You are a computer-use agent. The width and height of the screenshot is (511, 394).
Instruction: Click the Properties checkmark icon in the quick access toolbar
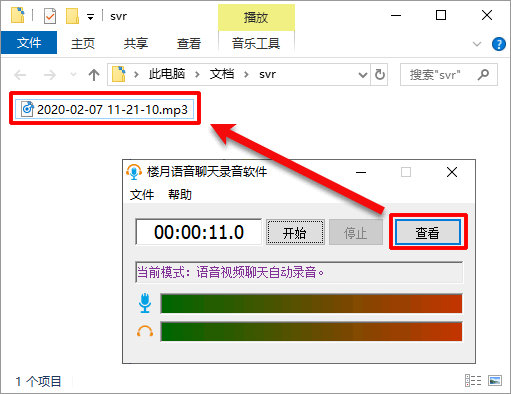pyautogui.click(x=50, y=16)
